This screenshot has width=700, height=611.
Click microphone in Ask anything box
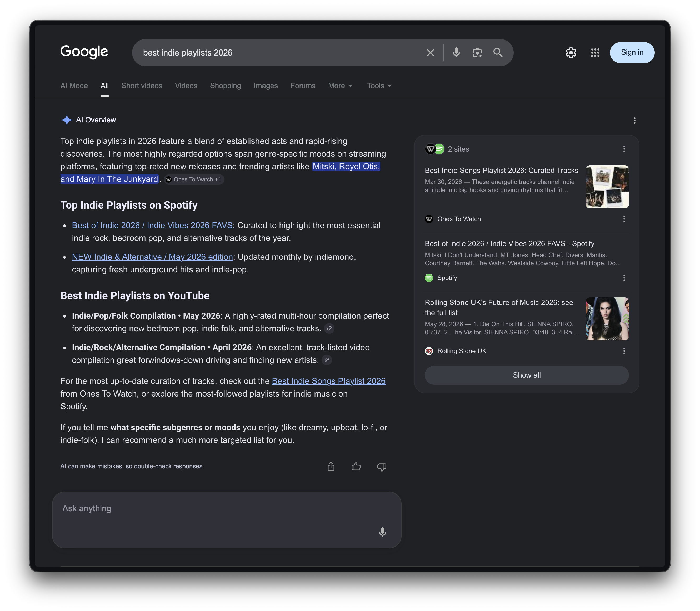382,532
